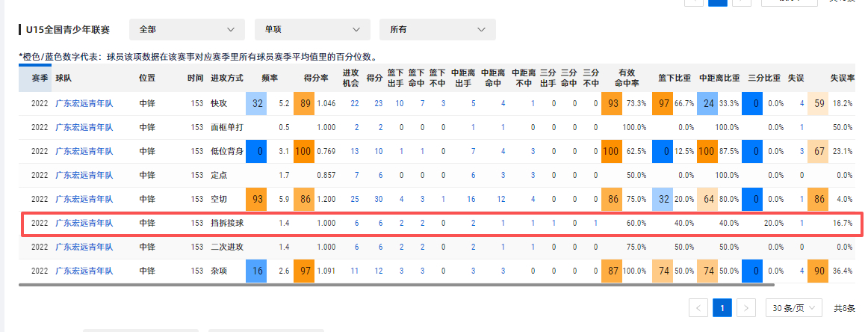Image resolution: width=868 pixels, height=332 pixels.
Task: Click the 30 得分 value in 空切 row
Action: click(379, 199)
